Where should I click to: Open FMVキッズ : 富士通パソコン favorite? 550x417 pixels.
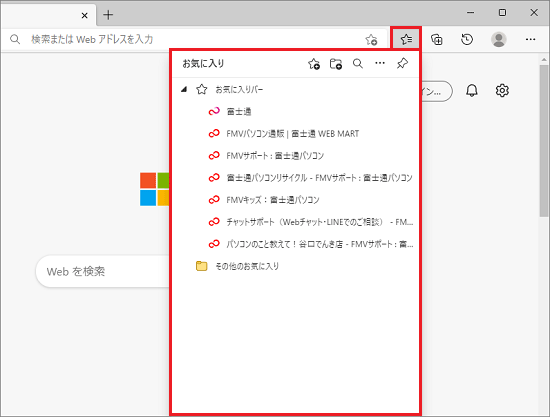click(296, 200)
